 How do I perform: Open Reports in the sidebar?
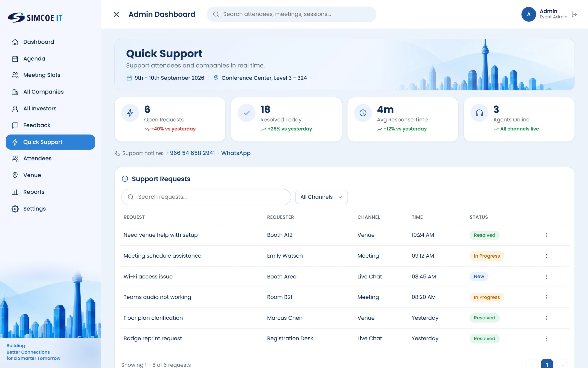pyautogui.click(x=50, y=192)
